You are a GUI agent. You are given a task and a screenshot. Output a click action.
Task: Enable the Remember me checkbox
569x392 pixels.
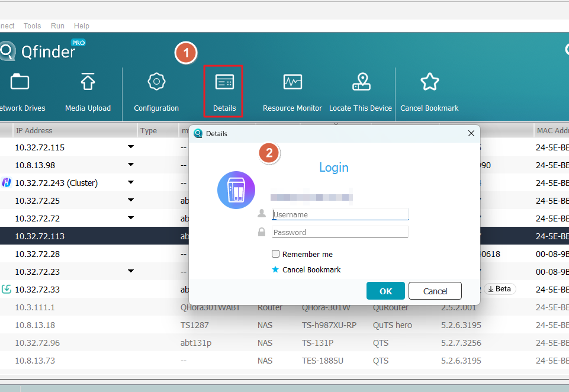pyautogui.click(x=276, y=254)
